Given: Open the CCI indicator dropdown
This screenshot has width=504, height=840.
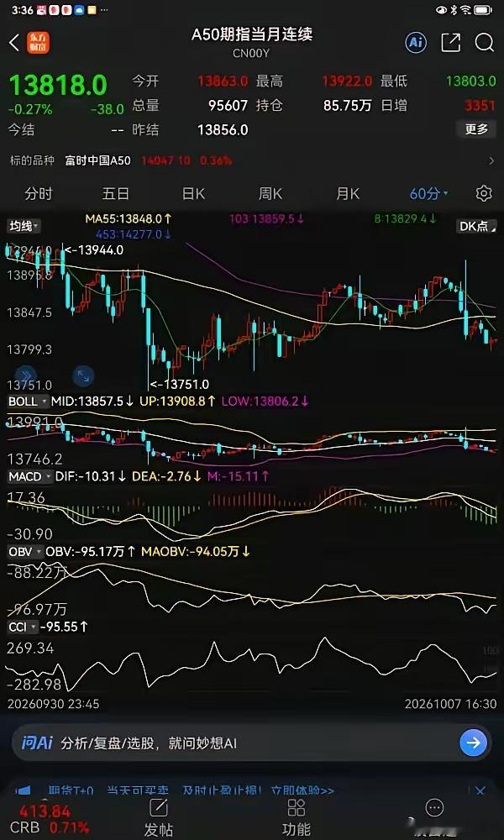Looking at the screenshot, I should coord(23,627).
